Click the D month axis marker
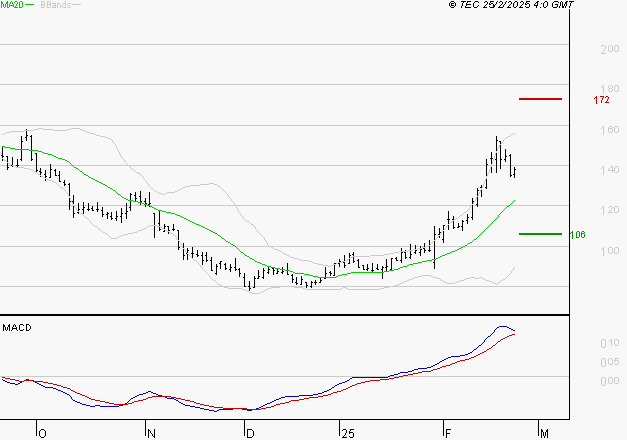 pyautogui.click(x=250, y=434)
